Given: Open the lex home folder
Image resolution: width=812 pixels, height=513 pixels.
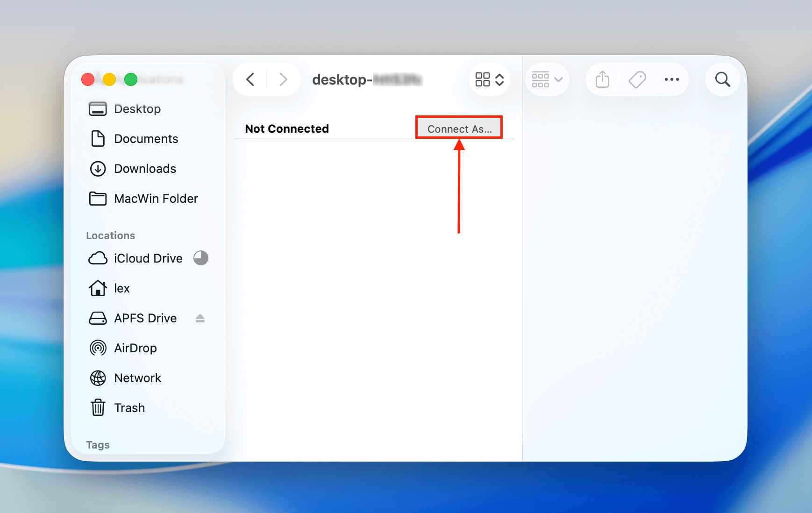Looking at the screenshot, I should click(121, 288).
